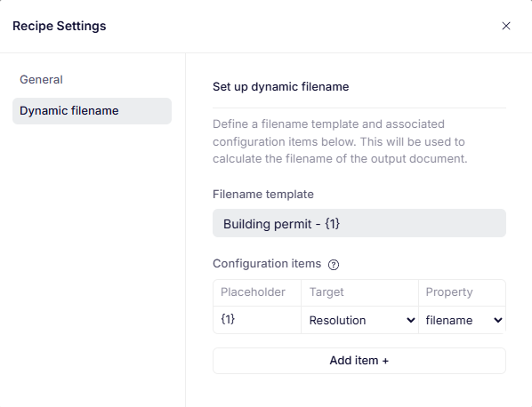Open the Property dropdown showing filename

click(463, 320)
